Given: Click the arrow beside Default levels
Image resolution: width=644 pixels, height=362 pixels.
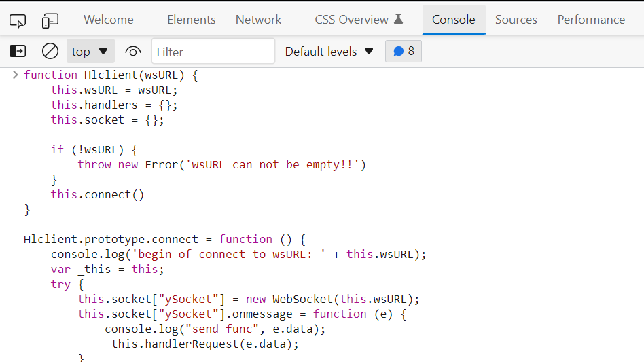Looking at the screenshot, I should pyautogui.click(x=369, y=52).
